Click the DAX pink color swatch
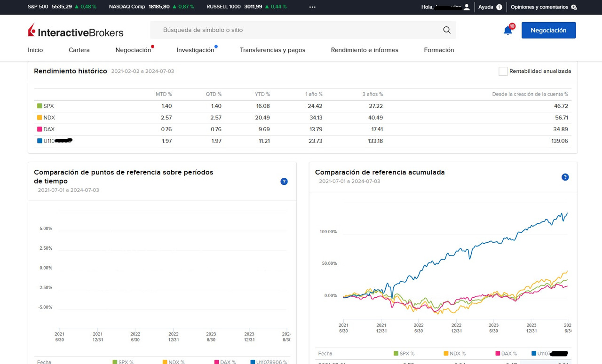The width and height of the screenshot is (602, 364). coord(40,129)
